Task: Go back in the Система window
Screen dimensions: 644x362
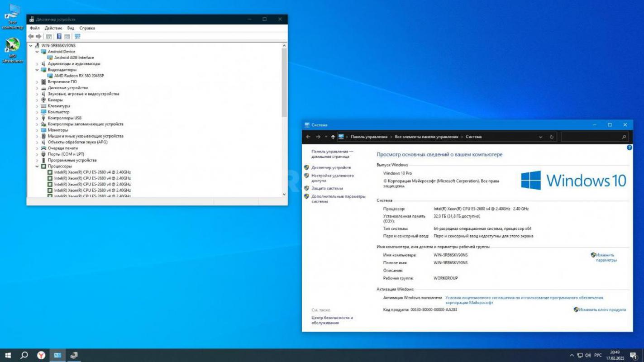Action: point(308,137)
